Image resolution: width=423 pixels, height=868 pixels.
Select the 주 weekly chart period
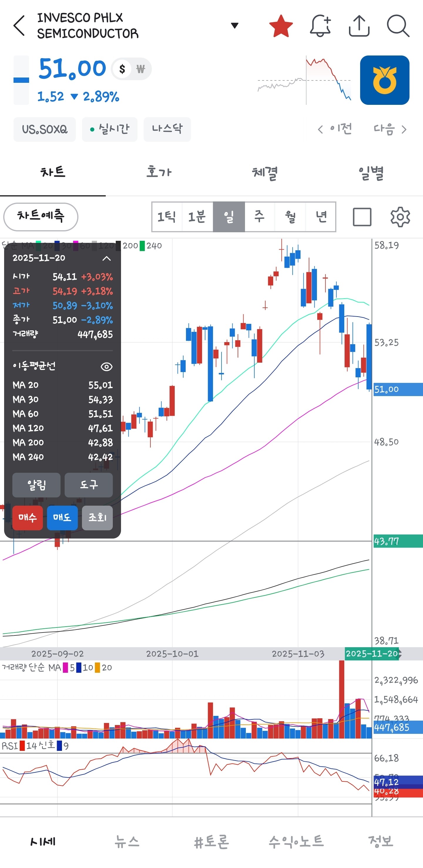(x=260, y=217)
